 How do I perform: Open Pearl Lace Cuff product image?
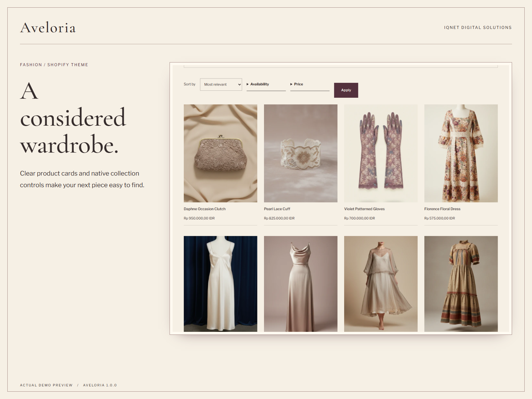(301, 153)
